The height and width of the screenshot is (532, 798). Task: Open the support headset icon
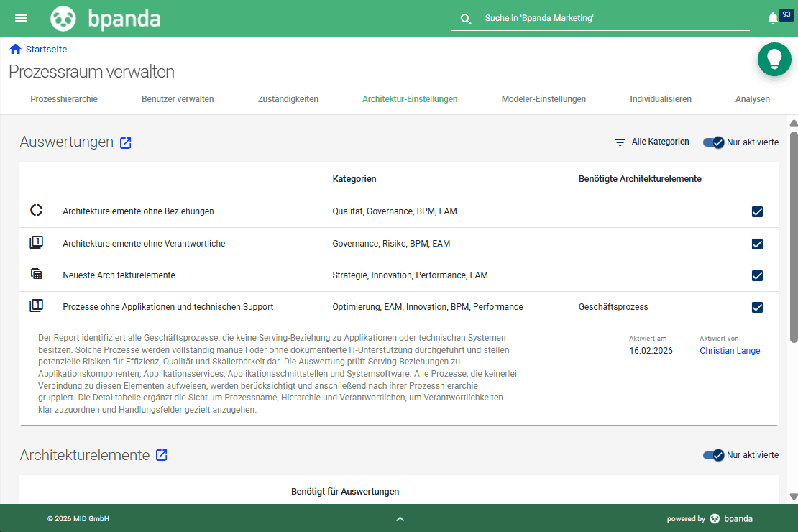(x=774, y=60)
